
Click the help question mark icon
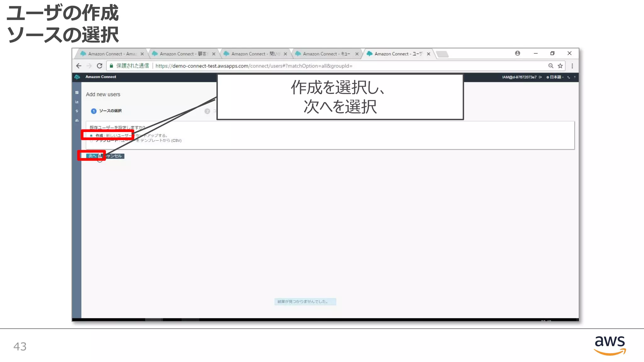click(x=575, y=77)
